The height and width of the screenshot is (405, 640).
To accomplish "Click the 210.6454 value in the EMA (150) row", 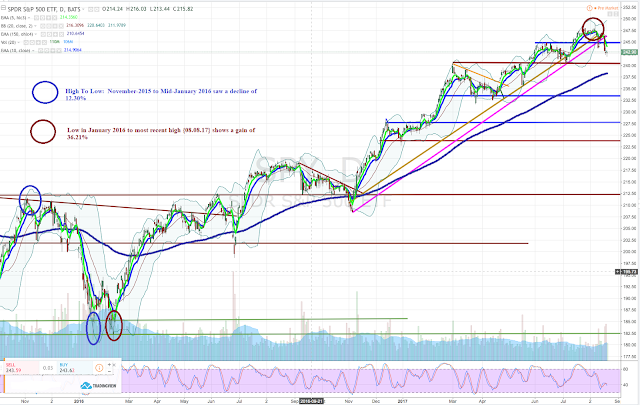I will coord(76,33).
